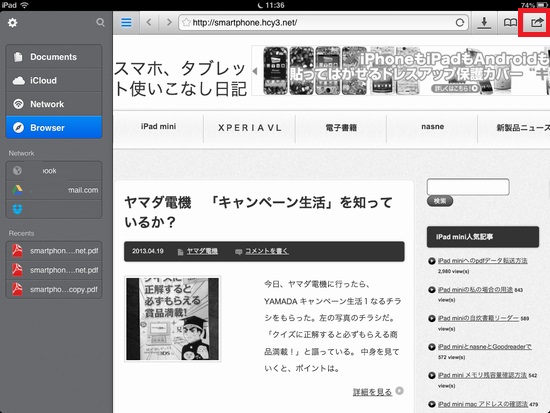Select Network in the sidebar
The width and height of the screenshot is (550, 413).
pyautogui.click(x=54, y=104)
